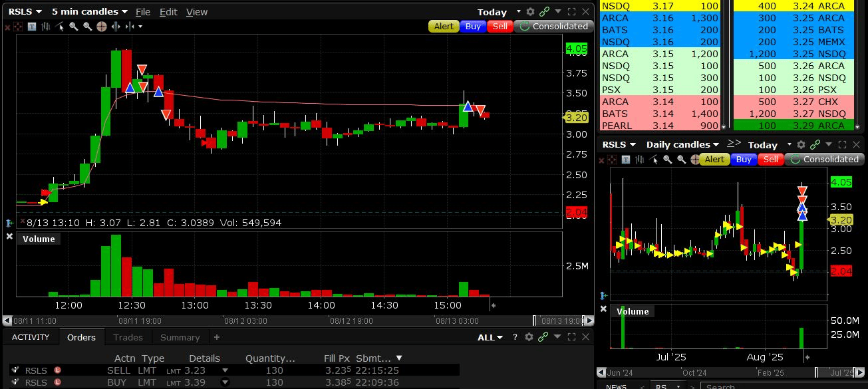Open the Orders panel settings gear
The height and width of the screenshot is (389, 868).
coord(529,337)
